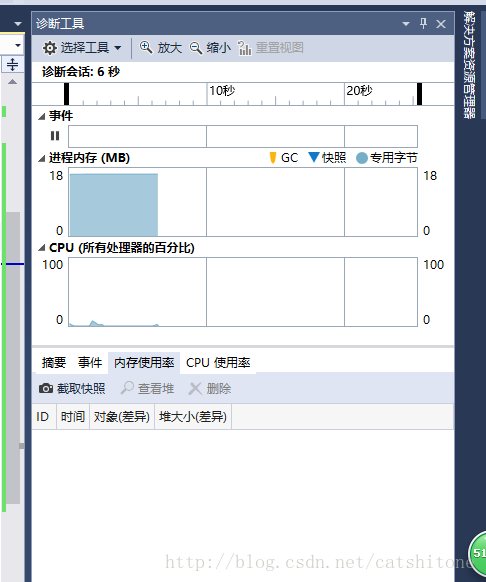
Task: Open the left editor tab overflow dropdown arrow
Action: point(17,24)
